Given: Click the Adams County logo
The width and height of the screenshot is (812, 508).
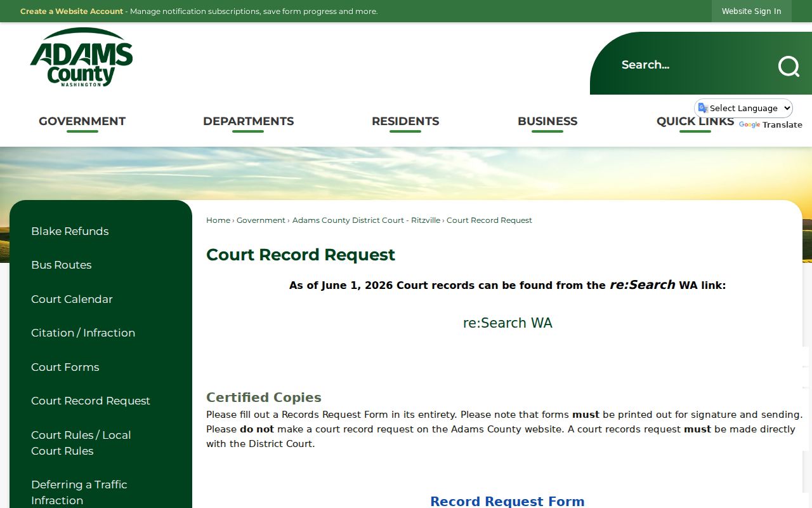Looking at the screenshot, I should tap(81, 57).
